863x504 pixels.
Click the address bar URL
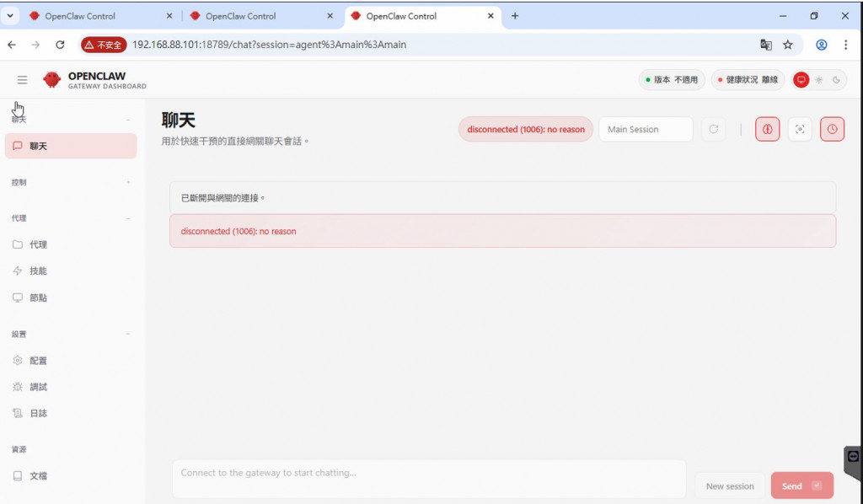(x=269, y=45)
